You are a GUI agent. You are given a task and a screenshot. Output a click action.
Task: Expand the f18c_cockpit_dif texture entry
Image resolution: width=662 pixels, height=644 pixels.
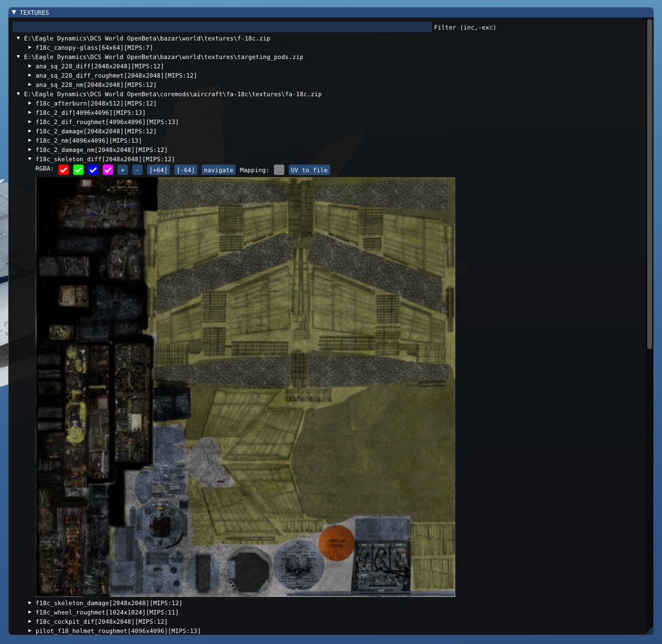click(x=30, y=622)
